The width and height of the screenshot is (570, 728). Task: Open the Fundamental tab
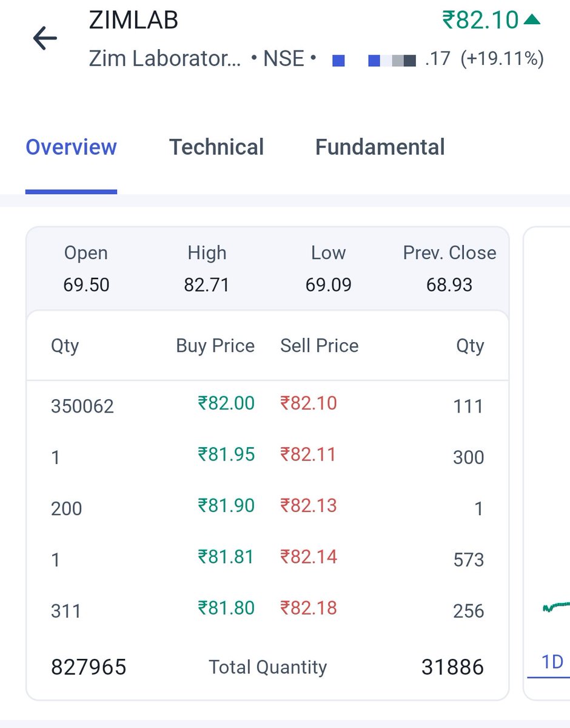coord(380,147)
